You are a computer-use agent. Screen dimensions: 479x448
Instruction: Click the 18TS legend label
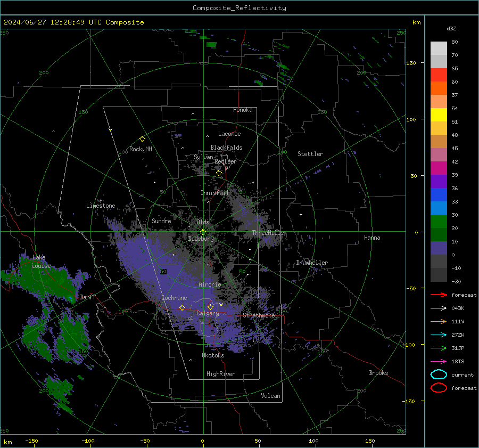tap(458, 362)
